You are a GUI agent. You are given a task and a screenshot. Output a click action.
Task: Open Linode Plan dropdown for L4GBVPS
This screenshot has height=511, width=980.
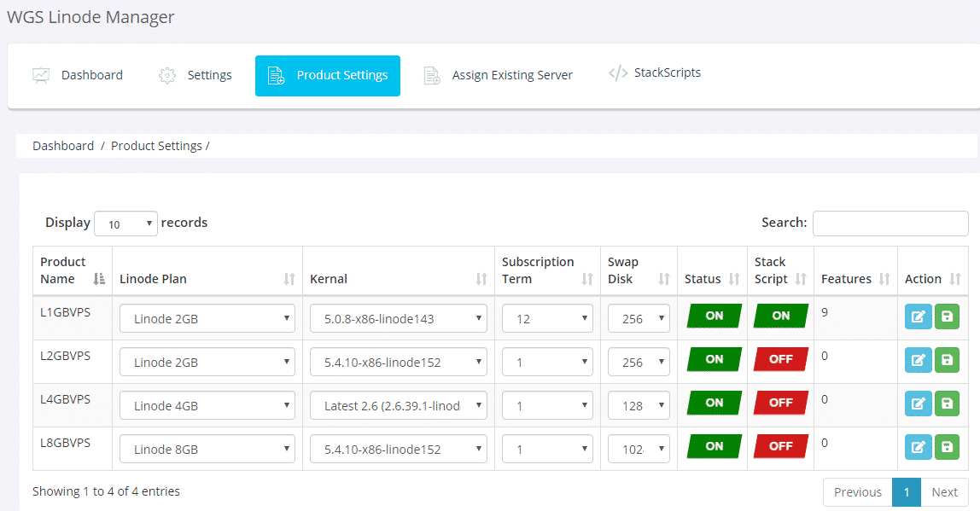click(x=207, y=405)
